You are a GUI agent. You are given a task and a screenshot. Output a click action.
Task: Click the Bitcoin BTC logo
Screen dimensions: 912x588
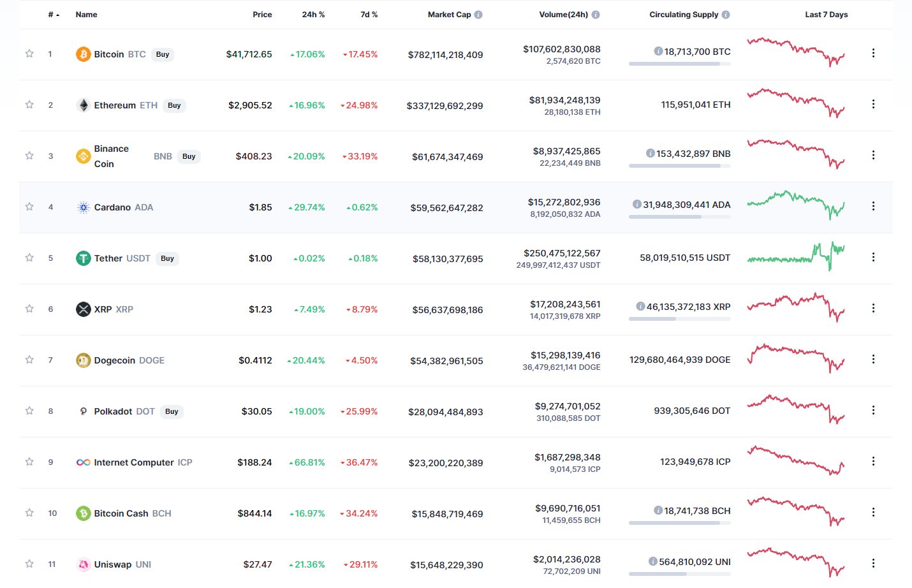pos(82,54)
